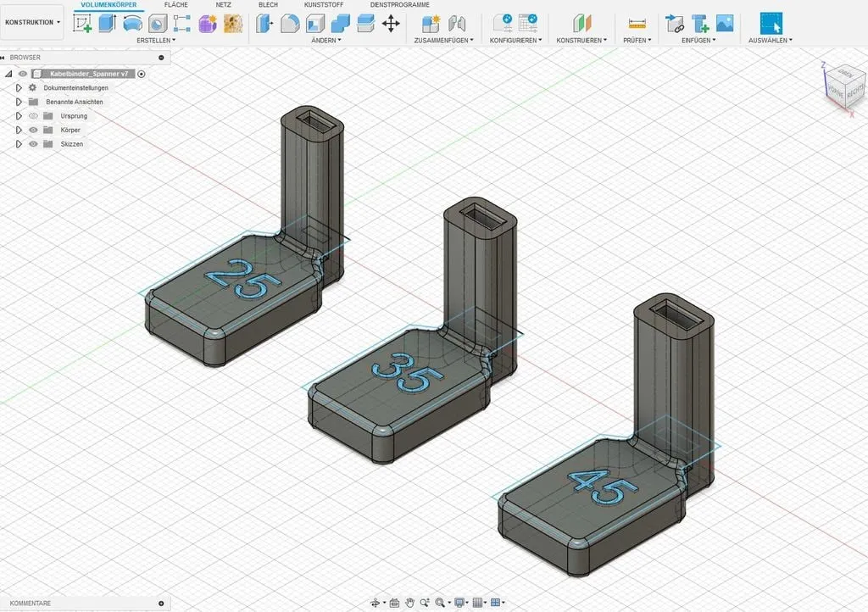Expand the KOMMENTARE panel with plus button
The image size is (868, 612).
[161, 604]
